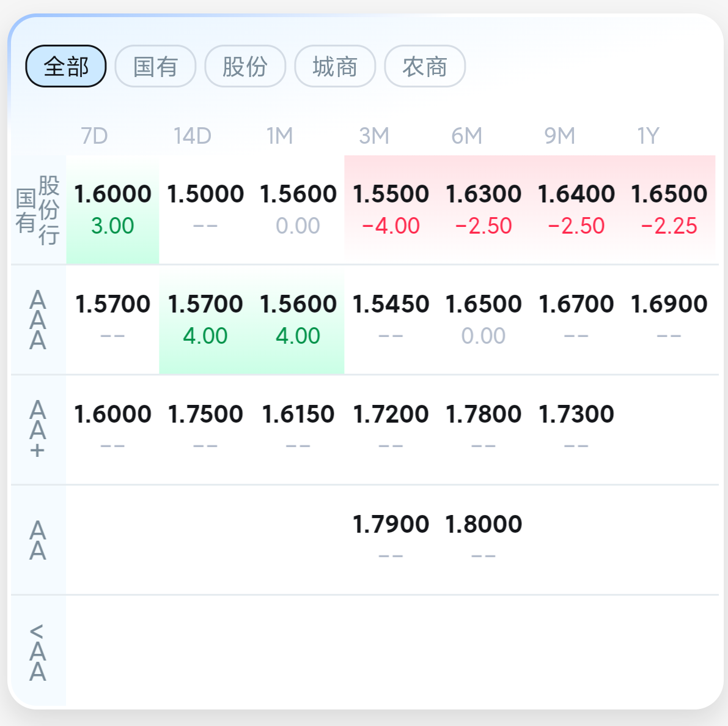
Task: Click the 1.6500 cell showing -2.25
Action: pos(669,209)
